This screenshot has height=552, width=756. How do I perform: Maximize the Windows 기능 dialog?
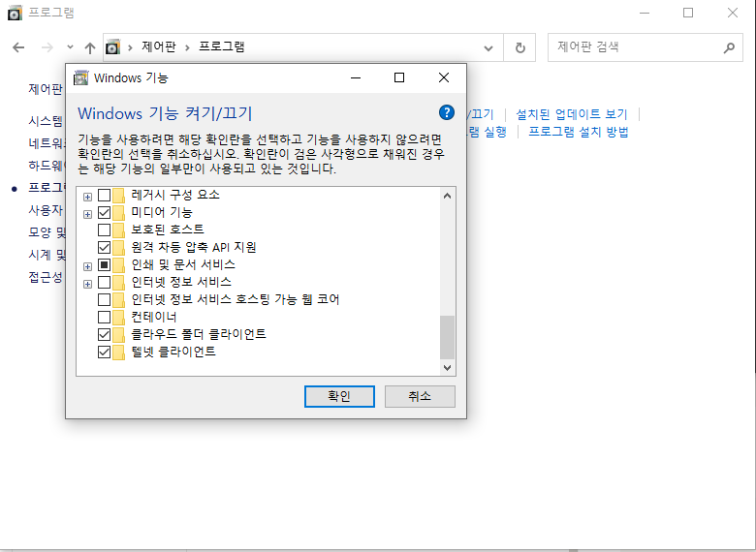[399, 77]
